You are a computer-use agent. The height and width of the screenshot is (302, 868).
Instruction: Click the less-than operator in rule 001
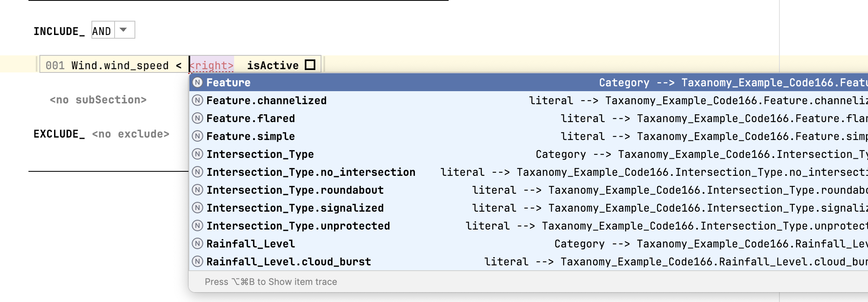point(179,66)
